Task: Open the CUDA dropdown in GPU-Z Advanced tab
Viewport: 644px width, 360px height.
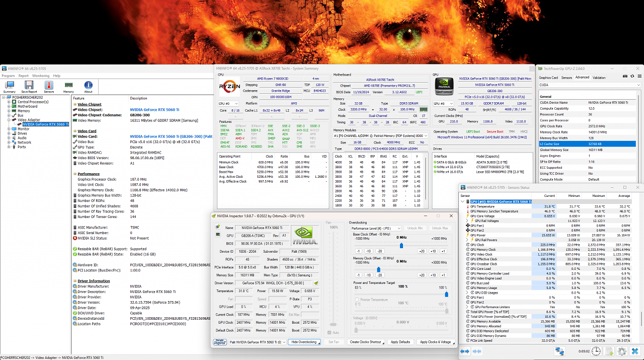Action: (590, 85)
